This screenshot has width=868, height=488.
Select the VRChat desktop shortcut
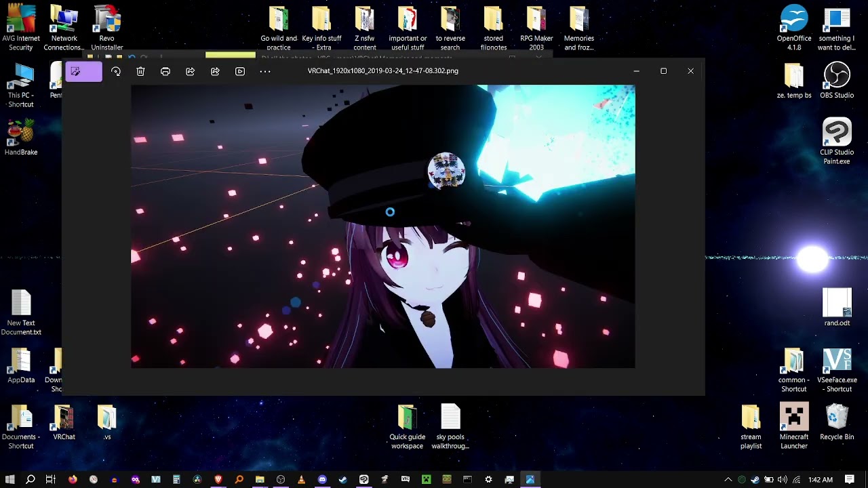[x=64, y=423]
